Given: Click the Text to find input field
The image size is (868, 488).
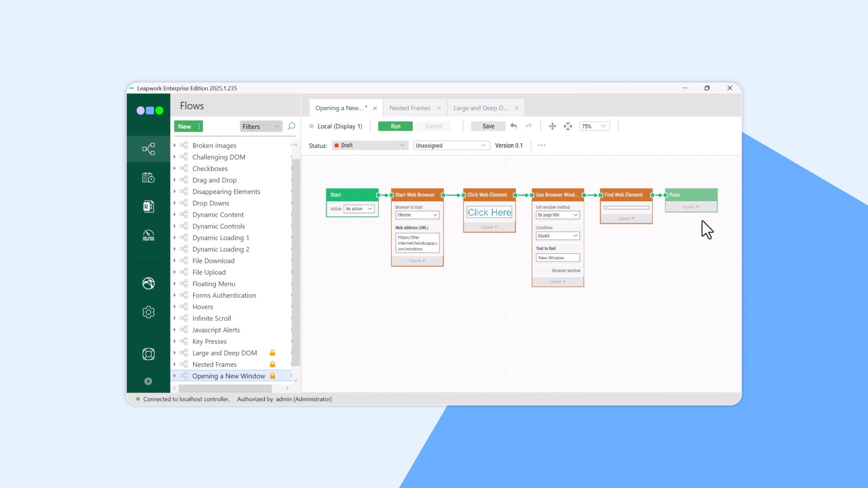Looking at the screenshot, I should 557,258.
